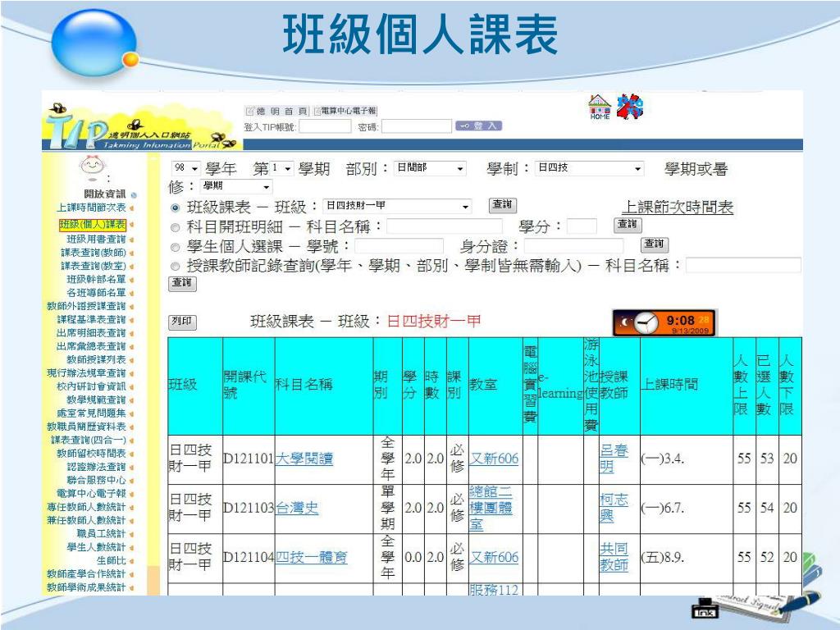Open teacher link 共同教師
This screenshot has height=630, width=840.
coord(614,557)
